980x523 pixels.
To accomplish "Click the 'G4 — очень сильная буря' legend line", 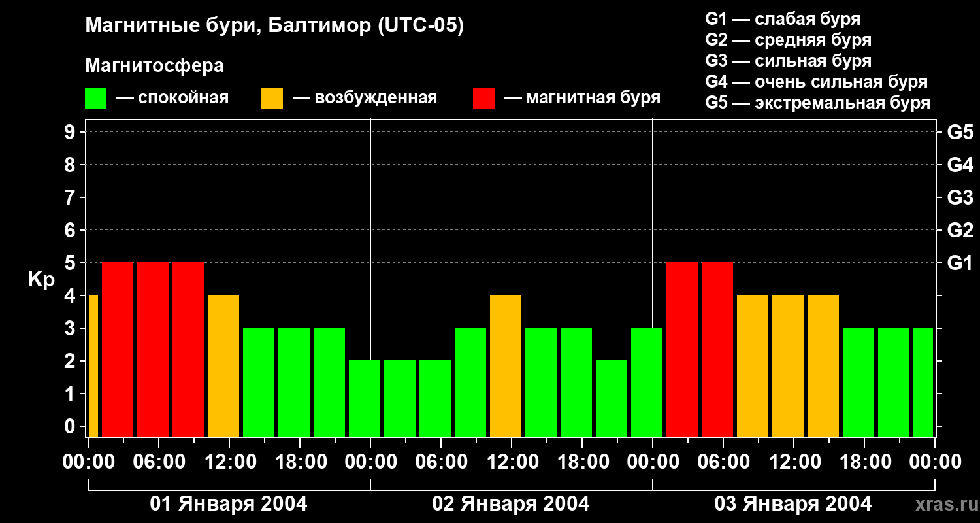I will pos(816,82).
